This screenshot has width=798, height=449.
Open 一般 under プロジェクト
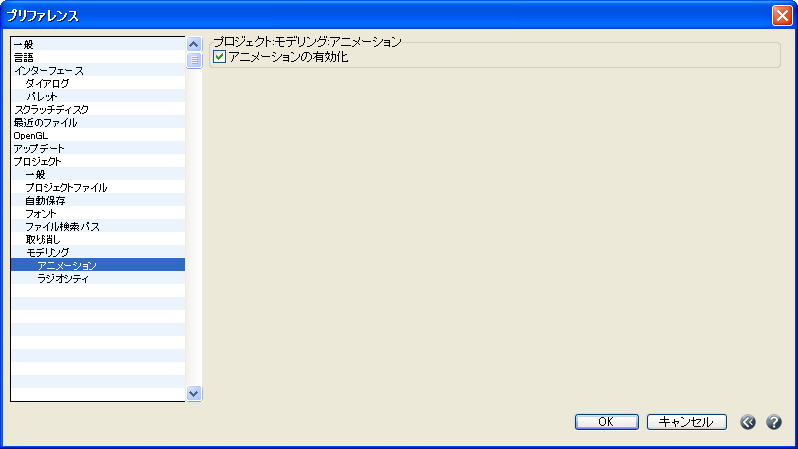(x=98, y=174)
